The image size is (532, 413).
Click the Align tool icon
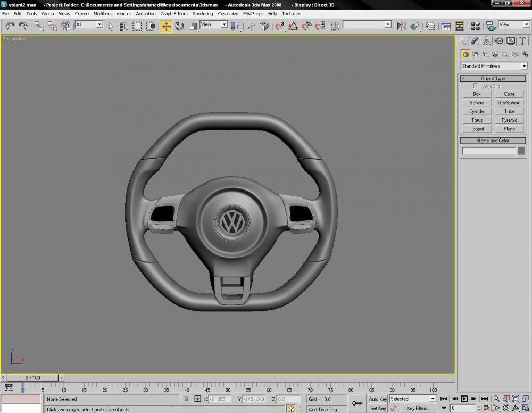(414, 26)
